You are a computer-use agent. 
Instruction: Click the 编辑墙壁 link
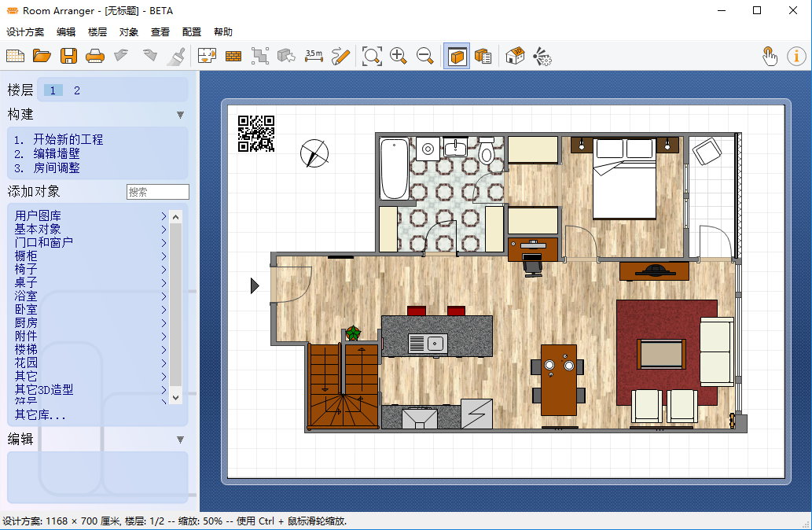point(57,153)
